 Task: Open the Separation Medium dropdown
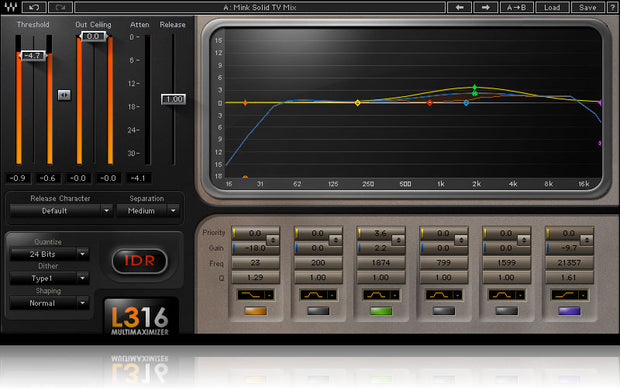click(148, 211)
